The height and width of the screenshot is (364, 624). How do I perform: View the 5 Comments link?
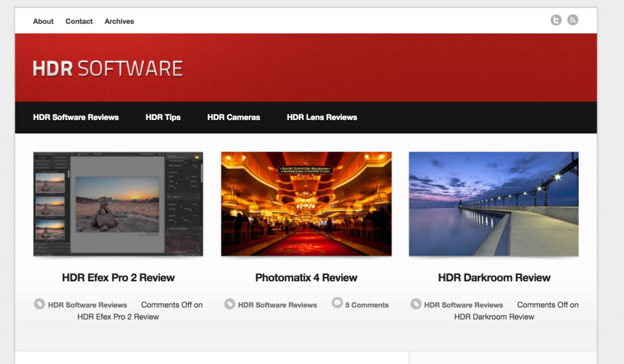tap(367, 305)
